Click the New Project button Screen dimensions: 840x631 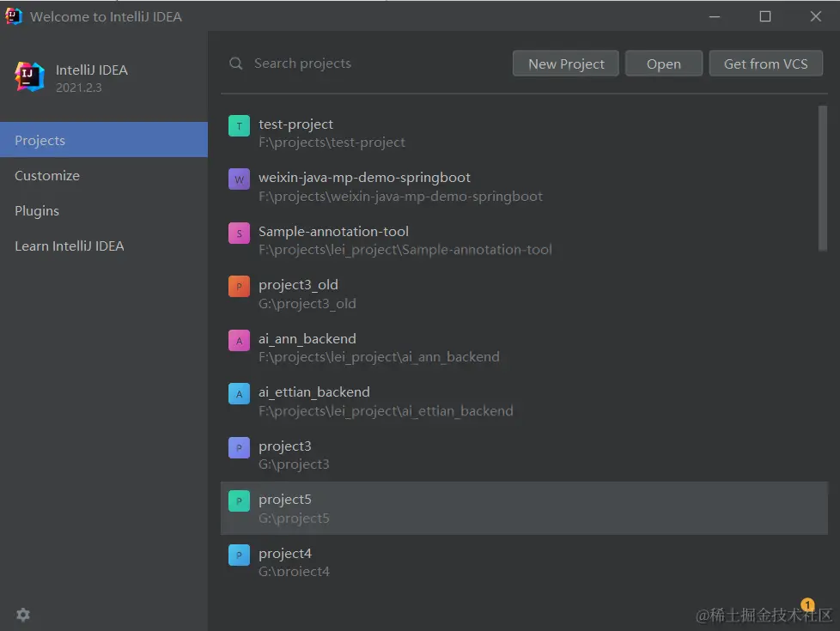click(566, 64)
